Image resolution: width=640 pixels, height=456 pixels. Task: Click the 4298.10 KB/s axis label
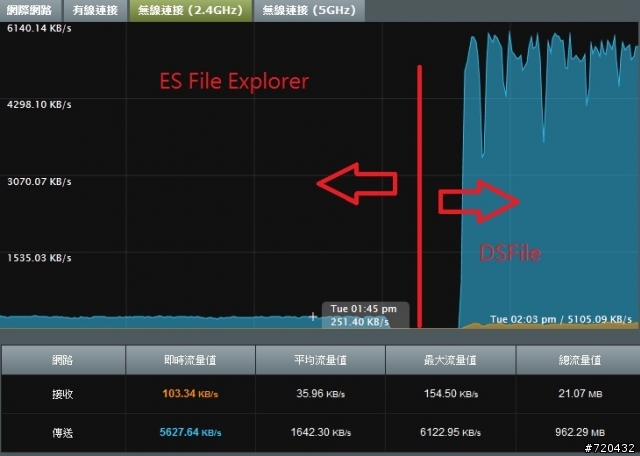coord(39,105)
